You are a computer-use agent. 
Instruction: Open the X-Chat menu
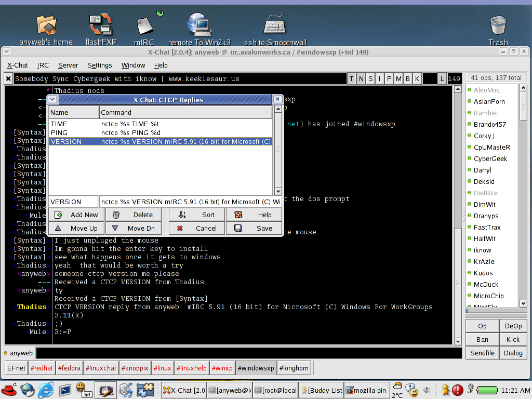(x=18, y=65)
